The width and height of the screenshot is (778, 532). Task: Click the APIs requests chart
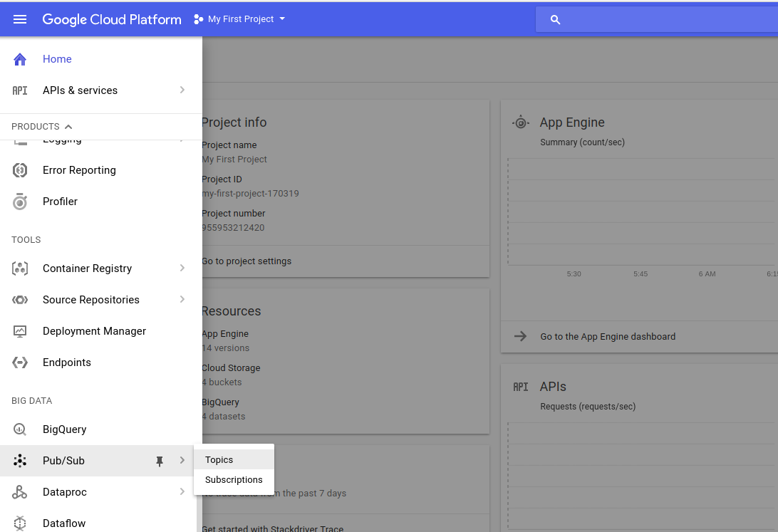coord(643,476)
